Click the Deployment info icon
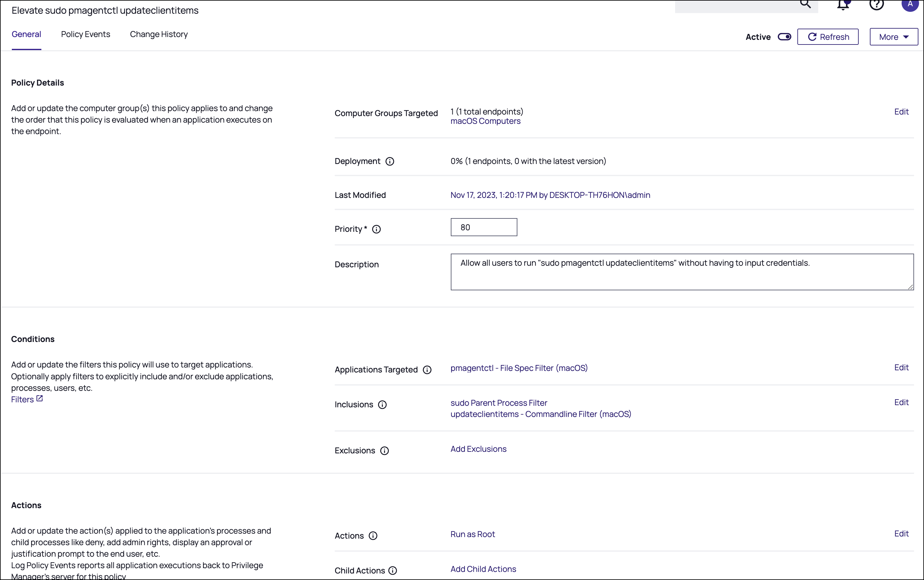Viewport: 924px width, 580px height. [390, 161]
